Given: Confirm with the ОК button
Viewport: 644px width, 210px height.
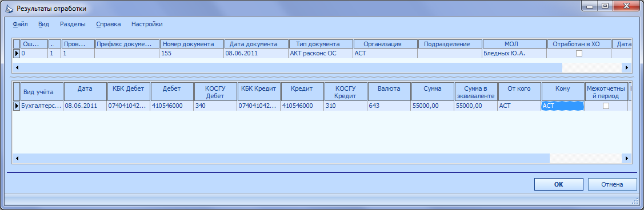Looking at the screenshot, I should click(x=559, y=184).
